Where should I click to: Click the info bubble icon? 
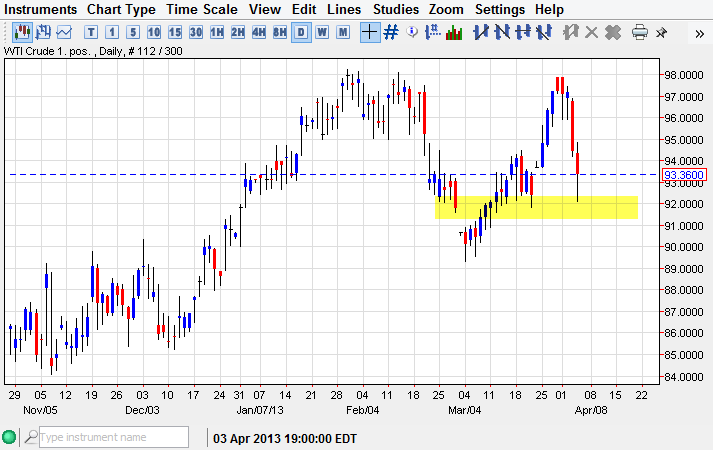413,32
